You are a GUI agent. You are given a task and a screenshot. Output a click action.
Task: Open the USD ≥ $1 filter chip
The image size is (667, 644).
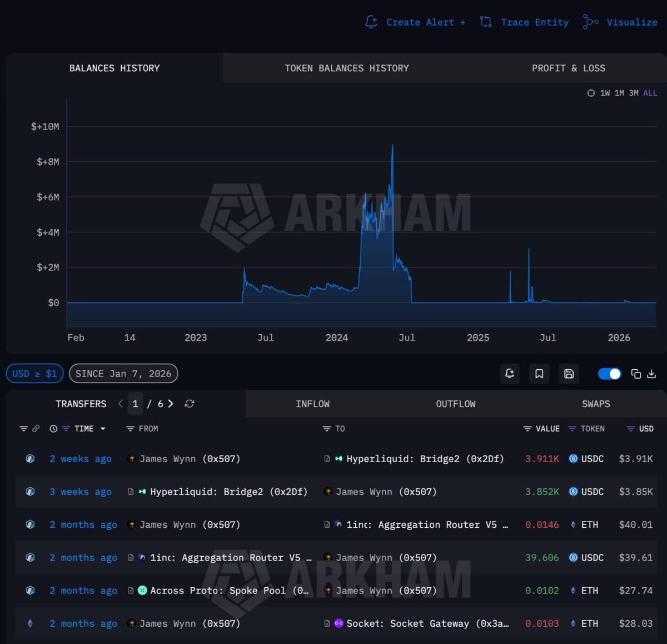click(x=34, y=374)
